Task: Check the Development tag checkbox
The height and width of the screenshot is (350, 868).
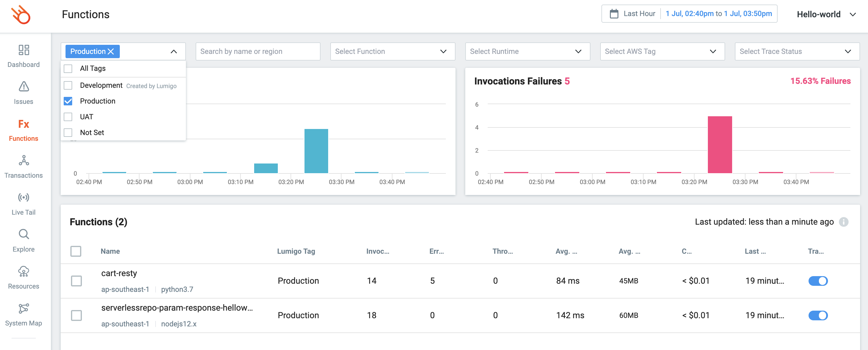Action: 68,85
